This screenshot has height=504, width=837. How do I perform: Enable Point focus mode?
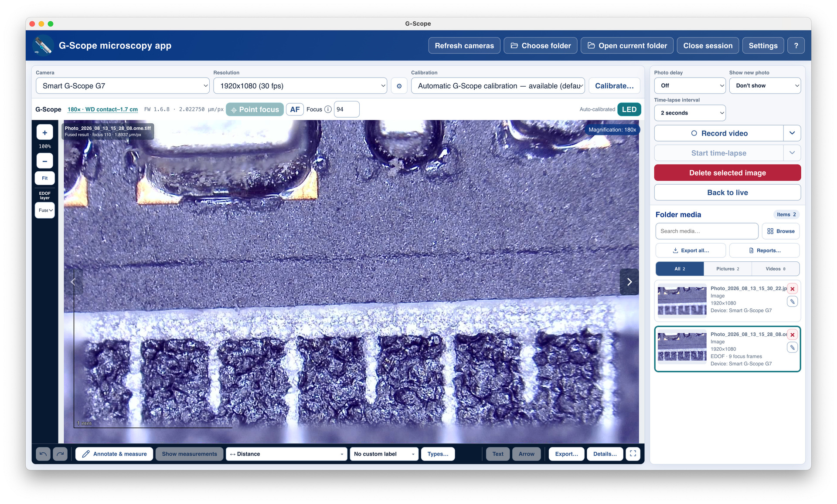point(255,109)
